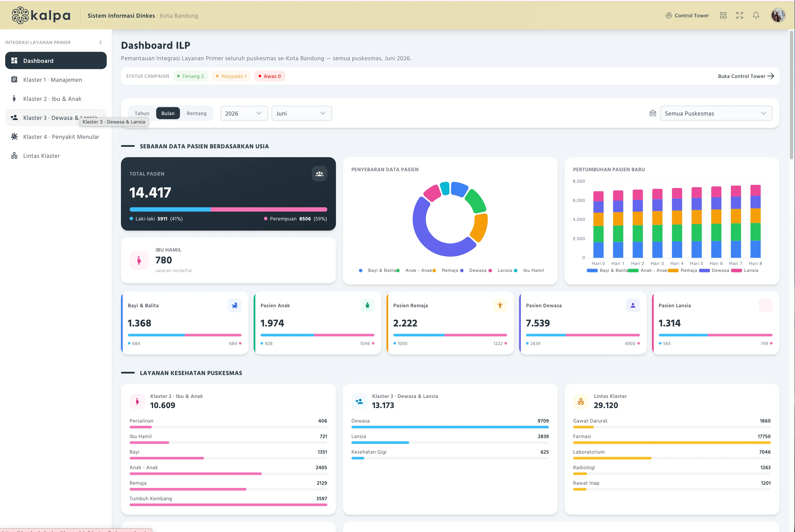Viewport: 795px width, 532px height.
Task: Open user profile avatar
Action: (778, 15)
